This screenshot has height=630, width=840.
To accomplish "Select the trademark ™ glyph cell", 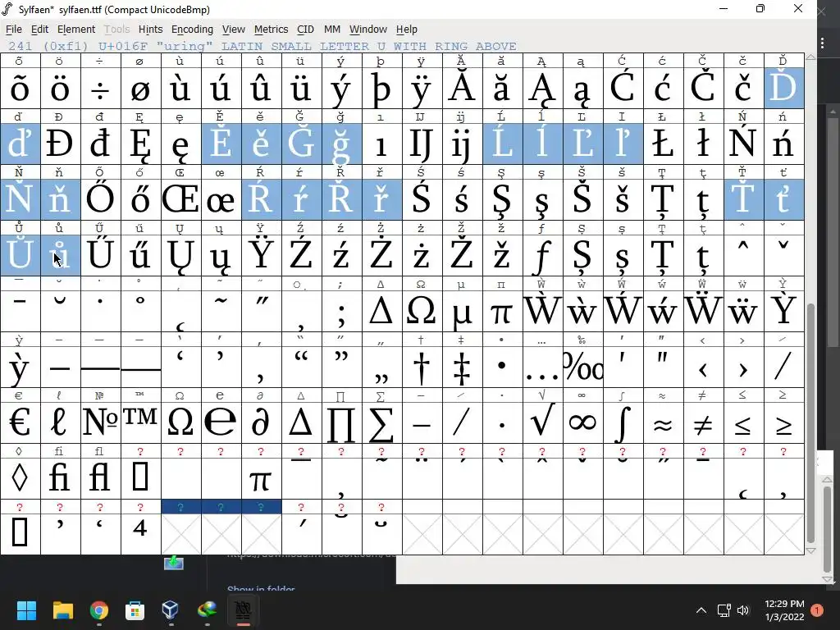I will [x=140, y=422].
